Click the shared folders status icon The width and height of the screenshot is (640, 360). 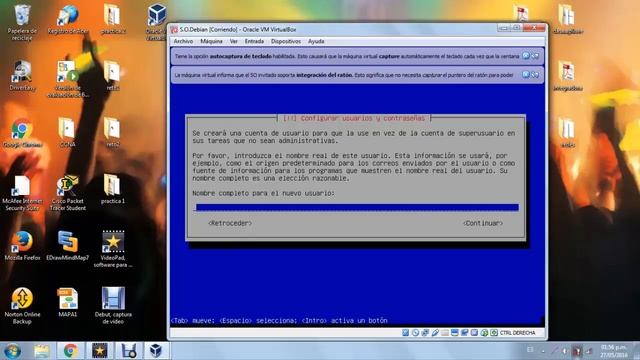click(445, 333)
